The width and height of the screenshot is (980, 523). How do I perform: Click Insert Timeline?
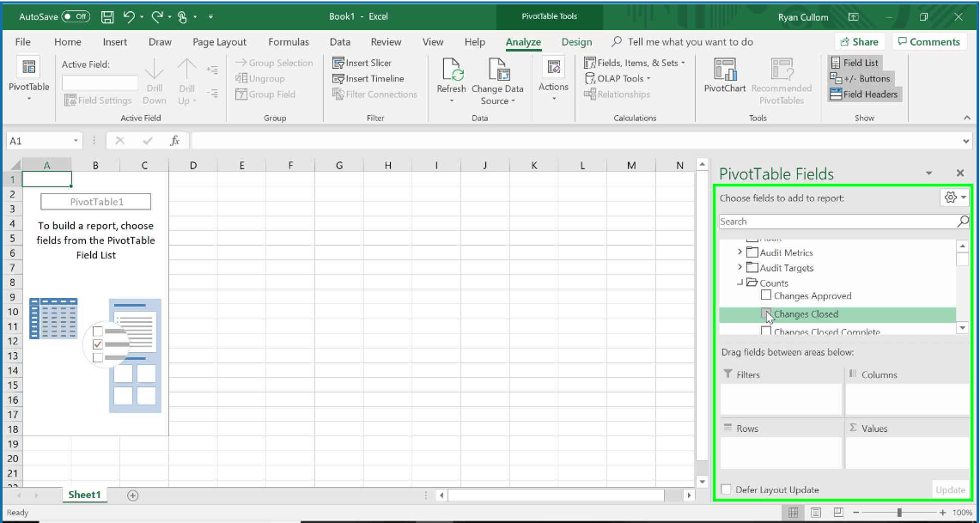click(368, 79)
